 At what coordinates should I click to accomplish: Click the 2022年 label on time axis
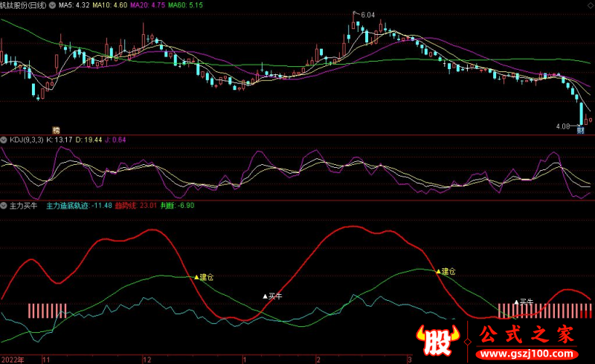click(x=13, y=360)
